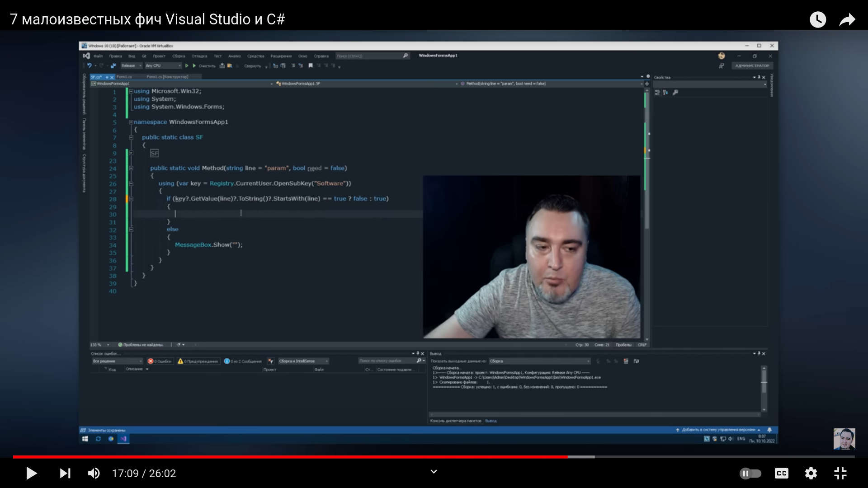Image resolution: width=868 pixels, height=488 pixels.
Task: Click the video progress bar
Action: click(x=434, y=457)
